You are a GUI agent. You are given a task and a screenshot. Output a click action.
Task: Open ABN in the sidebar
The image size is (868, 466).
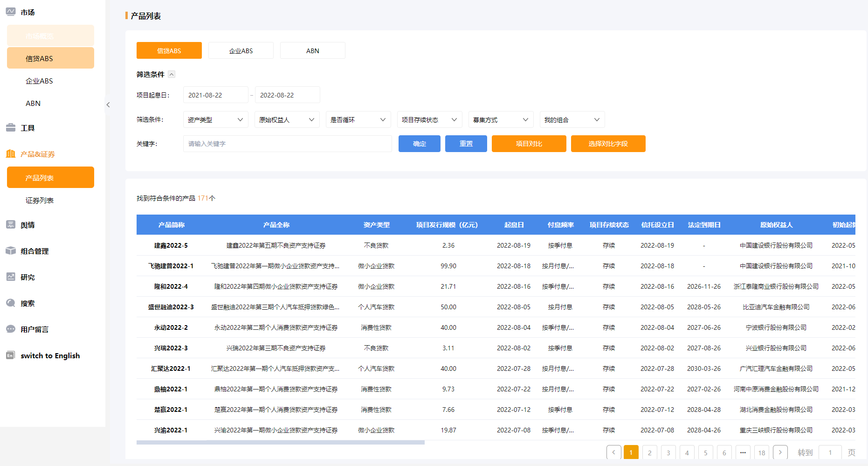[50, 103]
